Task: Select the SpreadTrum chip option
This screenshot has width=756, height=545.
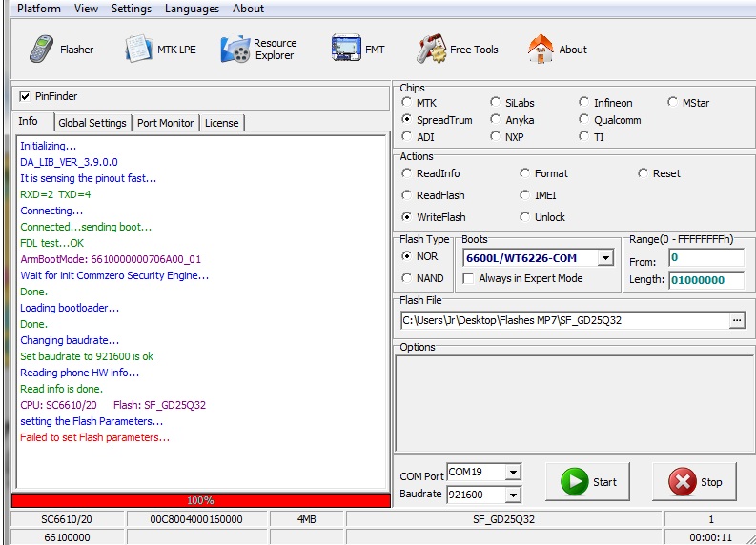Action: click(406, 119)
